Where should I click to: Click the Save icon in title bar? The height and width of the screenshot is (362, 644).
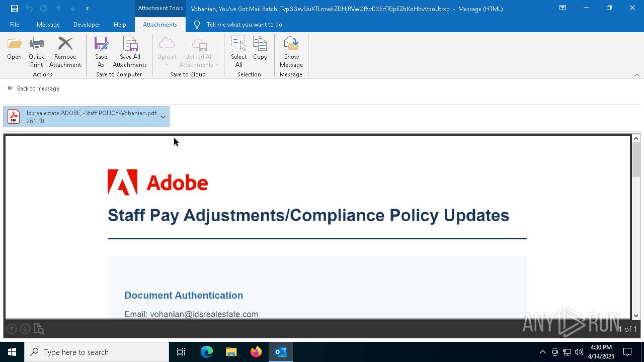pyautogui.click(x=15, y=8)
